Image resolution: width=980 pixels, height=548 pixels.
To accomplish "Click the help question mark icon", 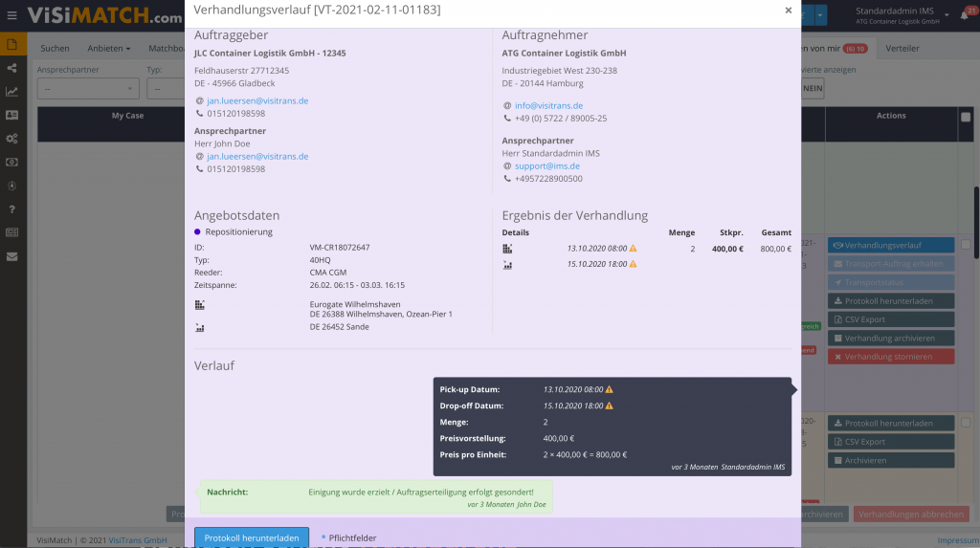I will (x=11, y=209).
